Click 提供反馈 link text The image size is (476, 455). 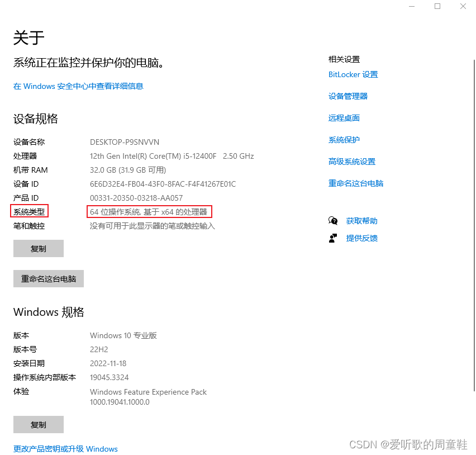pos(362,238)
